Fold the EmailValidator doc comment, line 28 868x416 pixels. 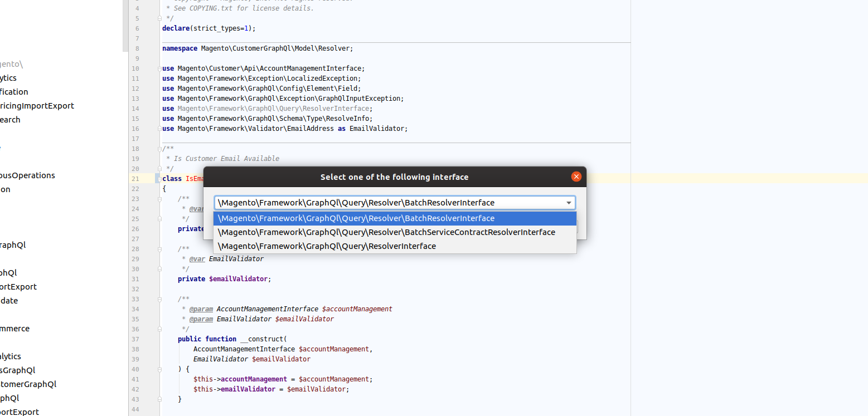tap(159, 249)
